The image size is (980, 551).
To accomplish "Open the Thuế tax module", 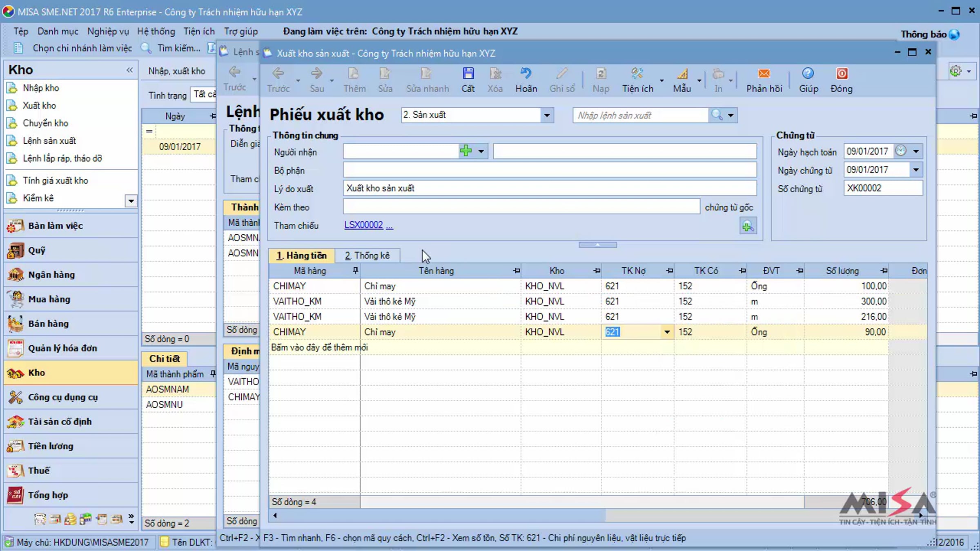I will click(x=71, y=471).
